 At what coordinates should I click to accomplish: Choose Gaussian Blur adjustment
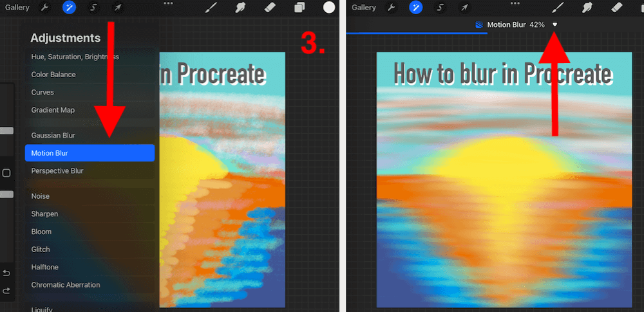tap(90, 135)
